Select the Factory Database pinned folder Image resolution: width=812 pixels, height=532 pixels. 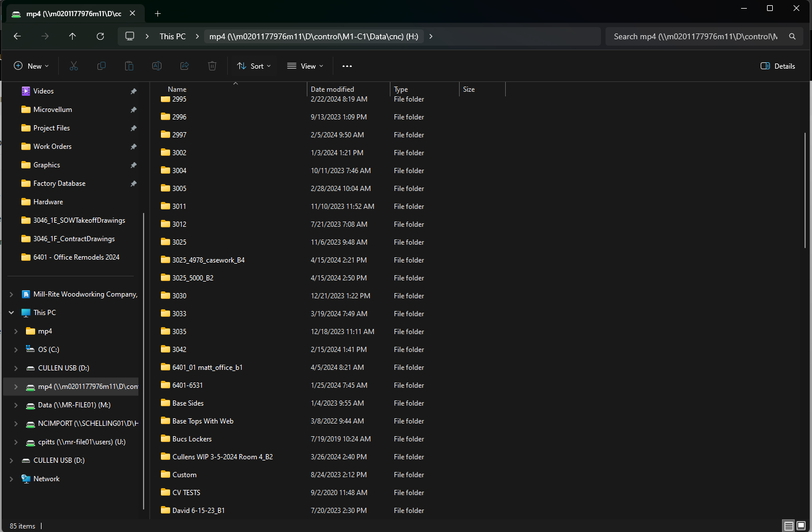tap(59, 183)
